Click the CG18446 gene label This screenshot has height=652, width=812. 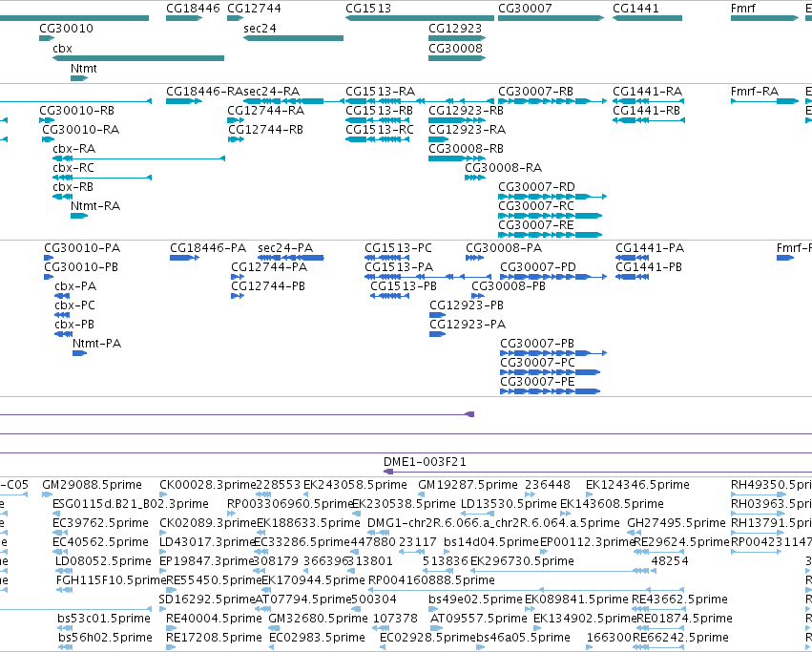pos(193,9)
